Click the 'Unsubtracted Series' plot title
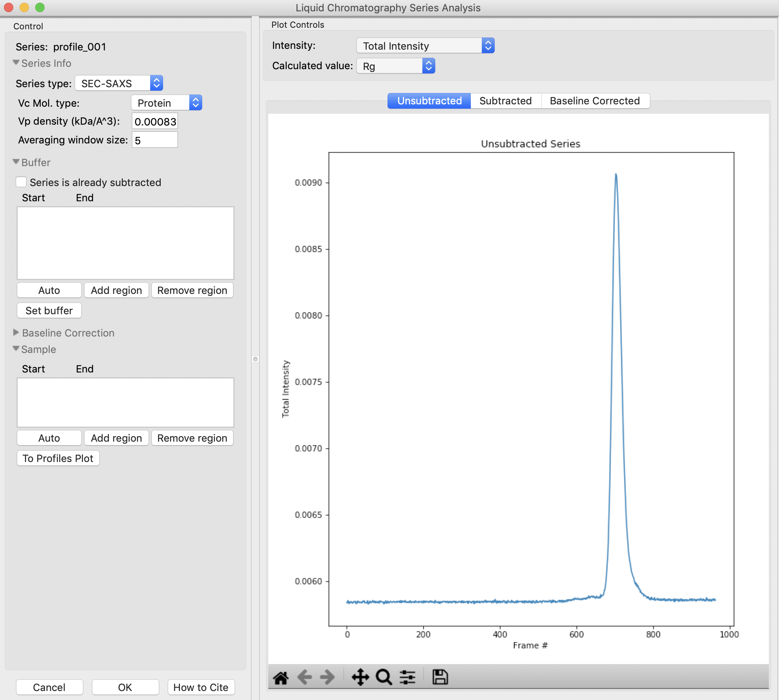779x700 pixels. [x=531, y=144]
